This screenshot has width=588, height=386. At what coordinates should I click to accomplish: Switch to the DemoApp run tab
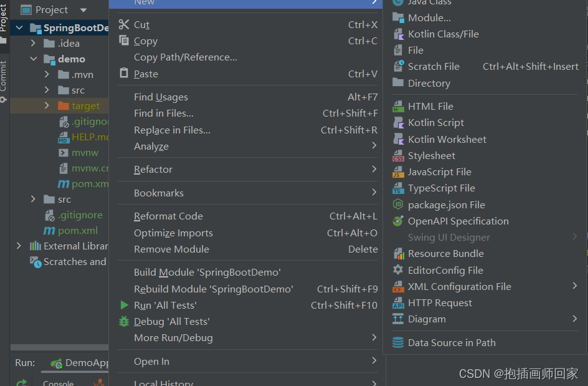80,363
